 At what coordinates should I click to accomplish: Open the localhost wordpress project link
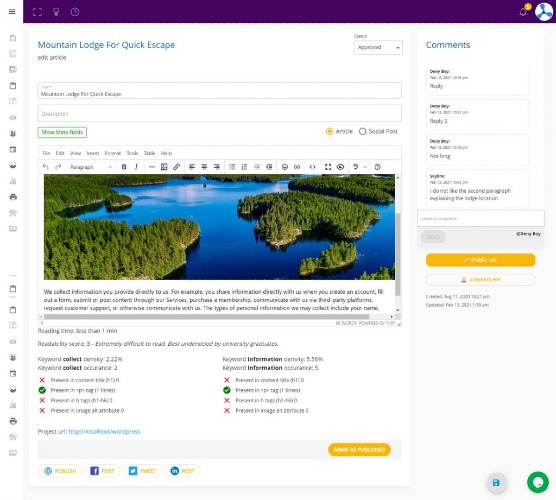105,432
